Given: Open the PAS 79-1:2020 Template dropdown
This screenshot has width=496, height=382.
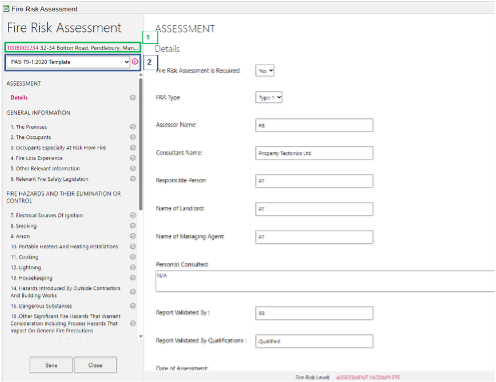Looking at the screenshot, I should point(69,62).
